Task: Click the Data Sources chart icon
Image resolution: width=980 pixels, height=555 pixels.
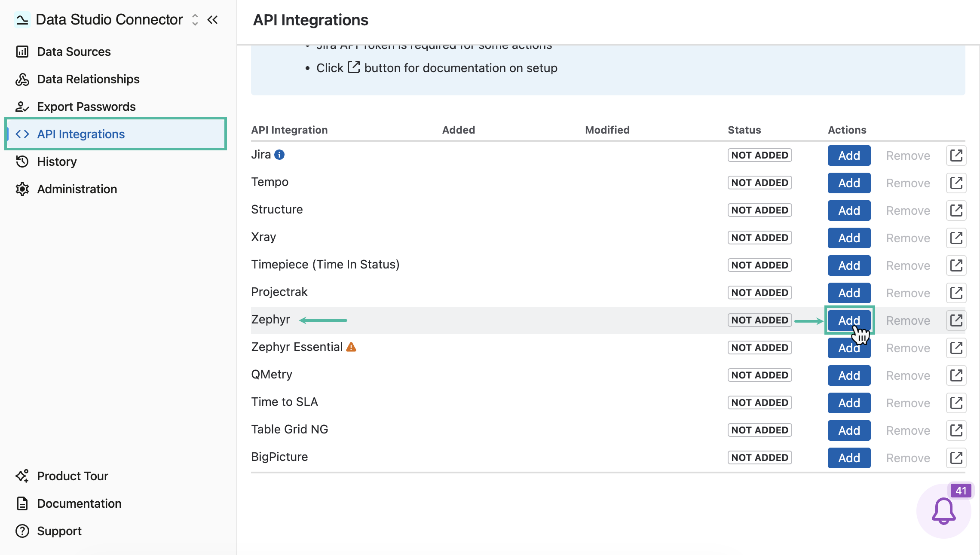Action: (22, 52)
